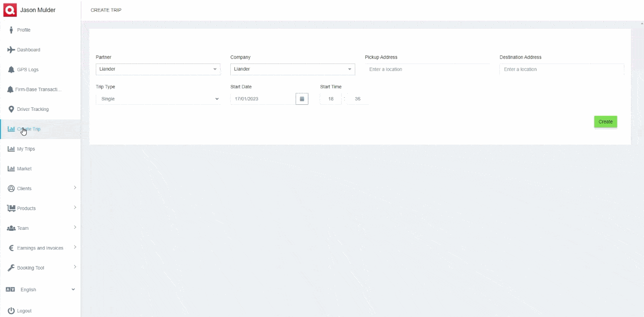Click the Market chart icon
The width and height of the screenshot is (644, 317).
click(x=11, y=169)
